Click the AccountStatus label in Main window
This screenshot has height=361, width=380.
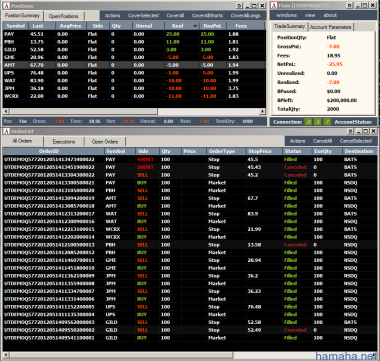(x=353, y=122)
